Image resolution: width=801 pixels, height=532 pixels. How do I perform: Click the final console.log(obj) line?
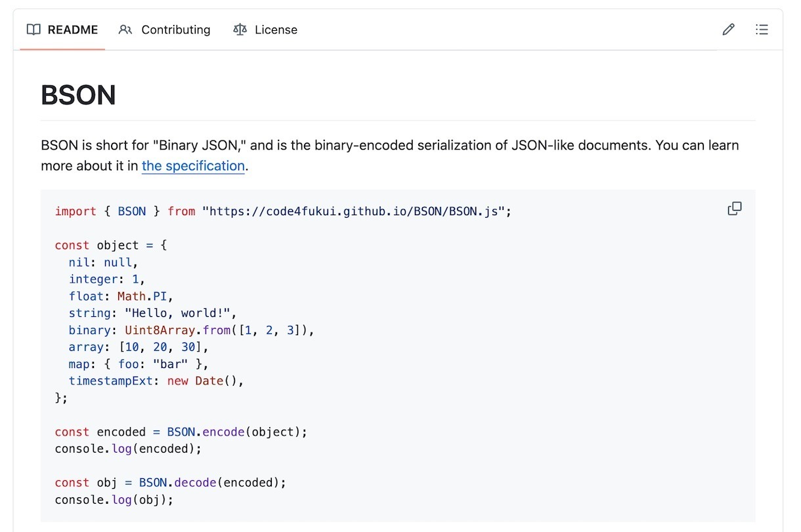coord(114,499)
